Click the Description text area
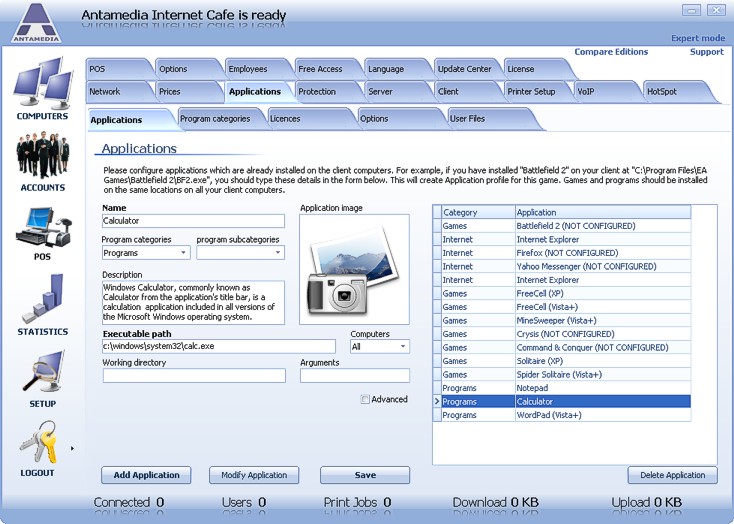The height and width of the screenshot is (524, 734). click(x=193, y=303)
